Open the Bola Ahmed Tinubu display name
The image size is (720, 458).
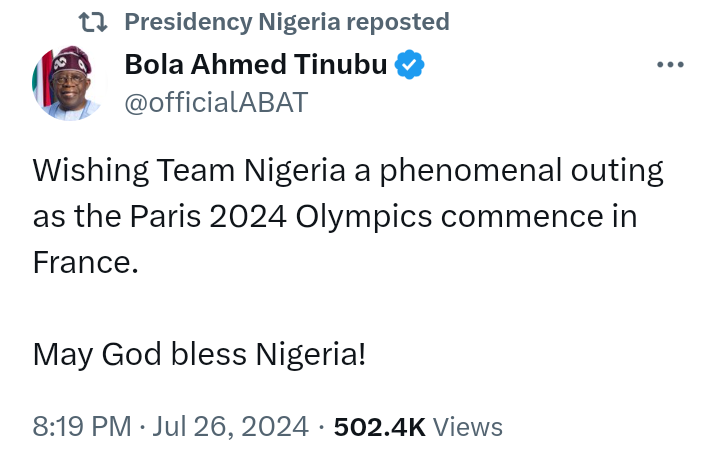click(257, 65)
